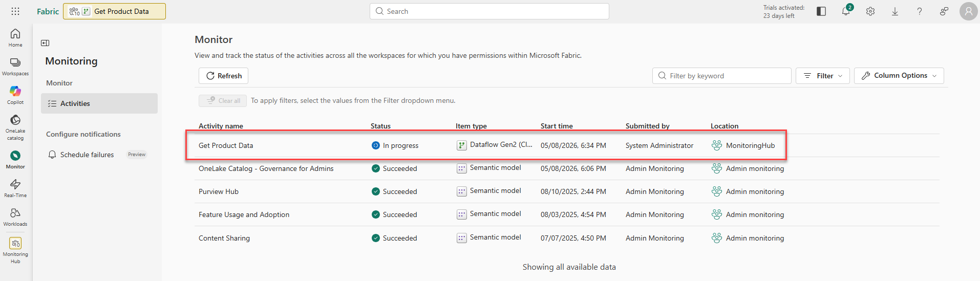The height and width of the screenshot is (281, 980).
Task: Open the Purview Hub activity
Action: [x=219, y=191]
